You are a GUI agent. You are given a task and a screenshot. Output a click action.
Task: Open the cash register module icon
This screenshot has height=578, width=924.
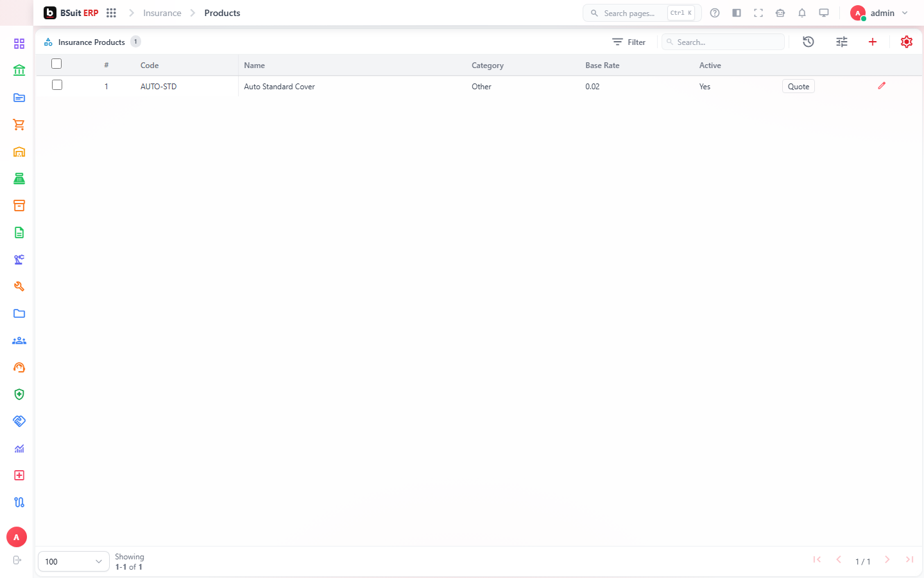click(x=19, y=179)
